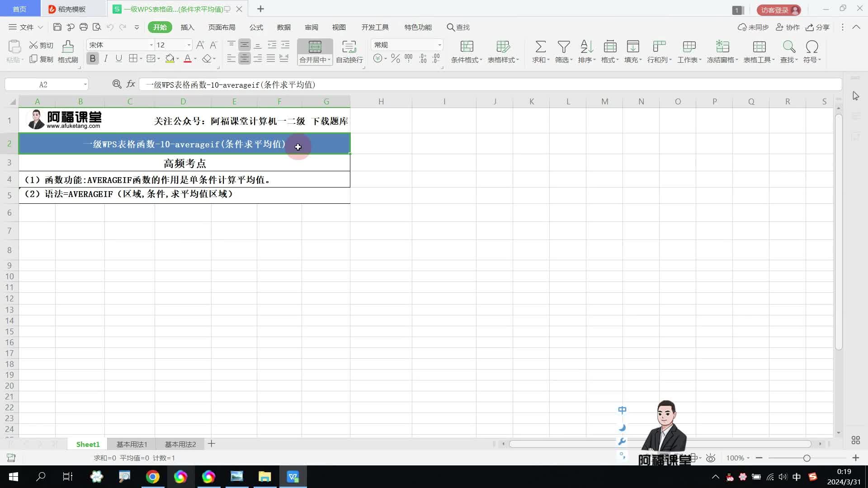
Task: Click the Share (分享) button
Action: [818, 27]
